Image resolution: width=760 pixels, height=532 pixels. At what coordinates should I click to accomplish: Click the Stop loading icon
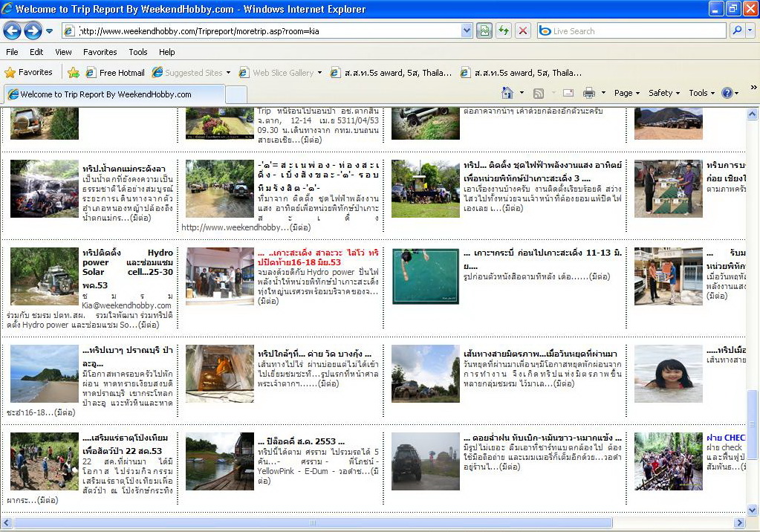523,30
